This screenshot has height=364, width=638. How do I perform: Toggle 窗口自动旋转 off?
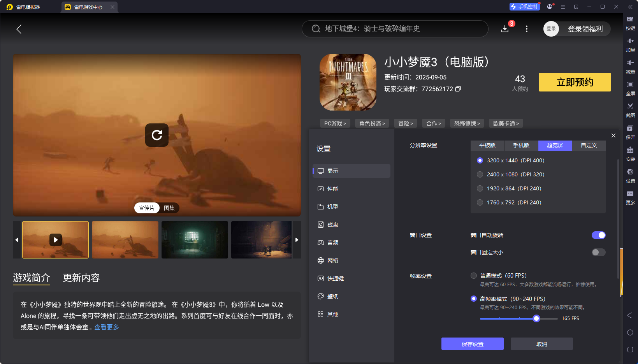(598, 235)
